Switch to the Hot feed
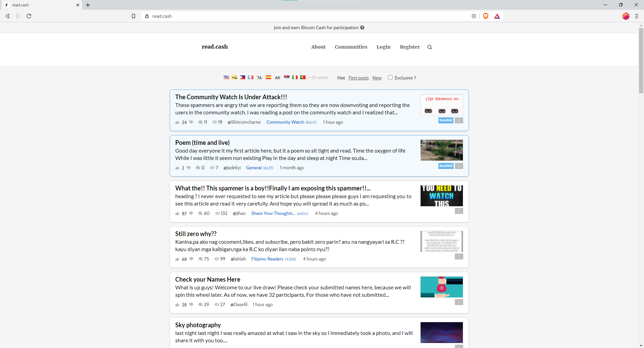 click(x=341, y=78)
